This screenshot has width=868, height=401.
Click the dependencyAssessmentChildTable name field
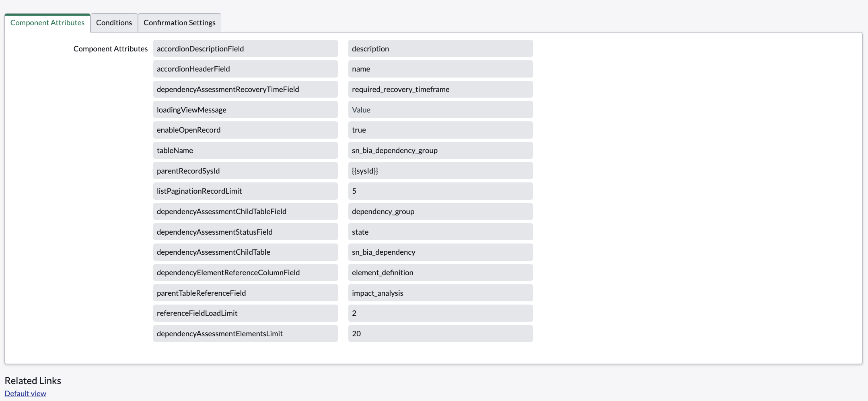coord(245,252)
